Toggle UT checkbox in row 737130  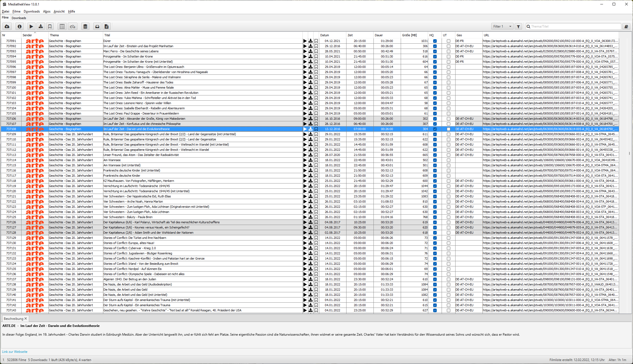click(448, 243)
